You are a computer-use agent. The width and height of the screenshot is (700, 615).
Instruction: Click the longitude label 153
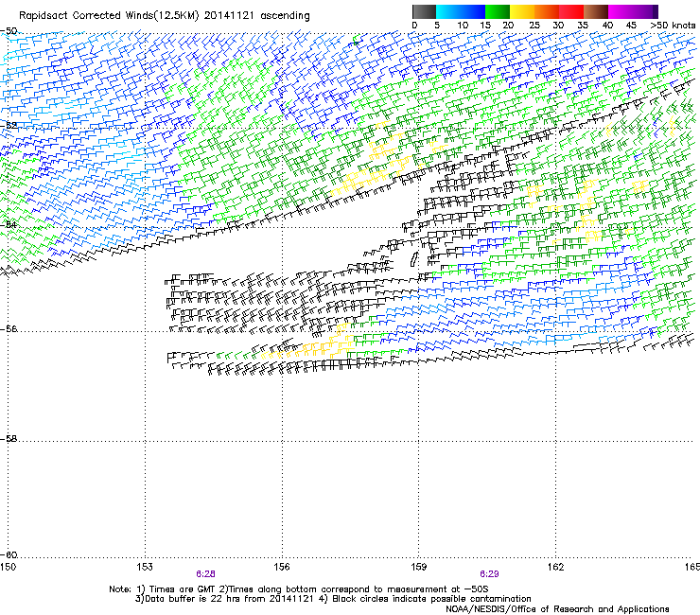[x=145, y=567]
